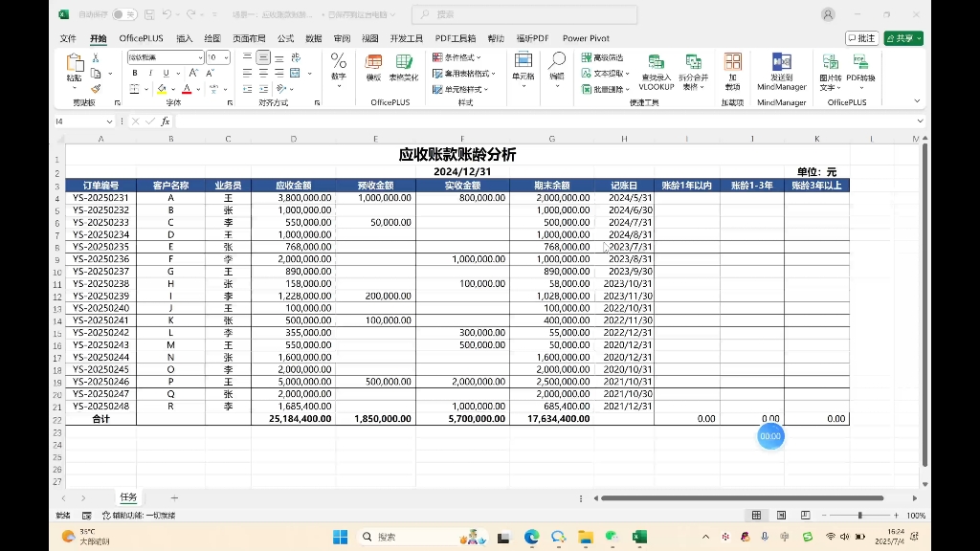Click the 批注 comments button
980x551 pixels.
[862, 38]
